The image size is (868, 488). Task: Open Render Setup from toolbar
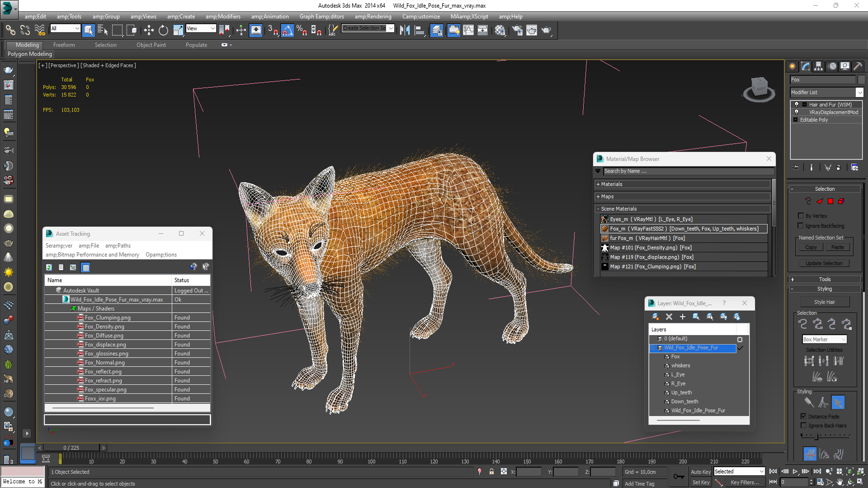(517, 30)
